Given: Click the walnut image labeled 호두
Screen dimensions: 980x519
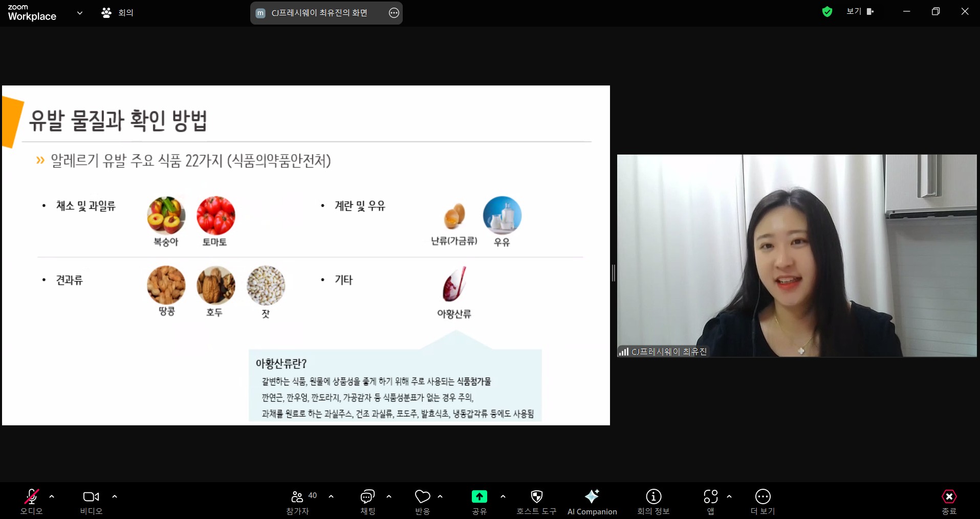Looking at the screenshot, I should [x=215, y=285].
